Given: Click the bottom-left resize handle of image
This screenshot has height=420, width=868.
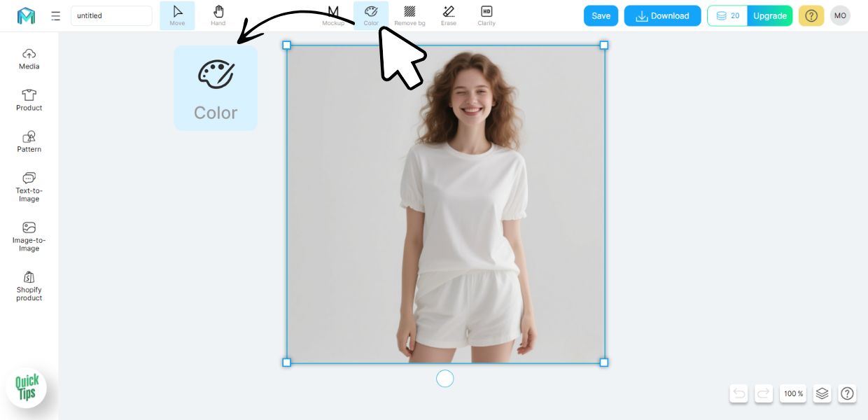Looking at the screenshot, I should [x=286, y=362].
